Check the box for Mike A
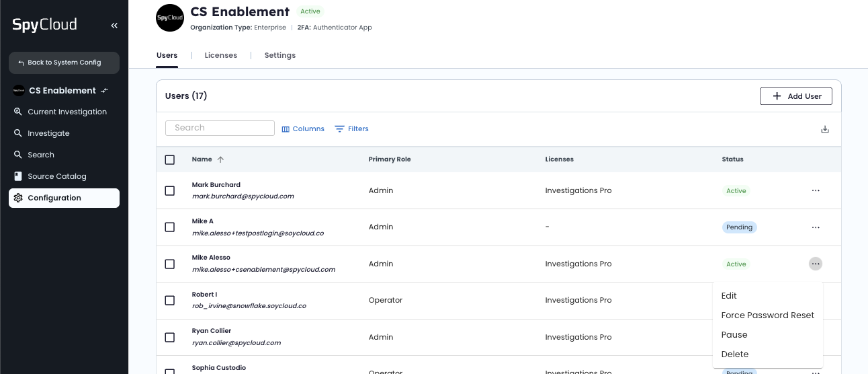The width and height of the screenshot is (868, 374). [x=169, y=227]
